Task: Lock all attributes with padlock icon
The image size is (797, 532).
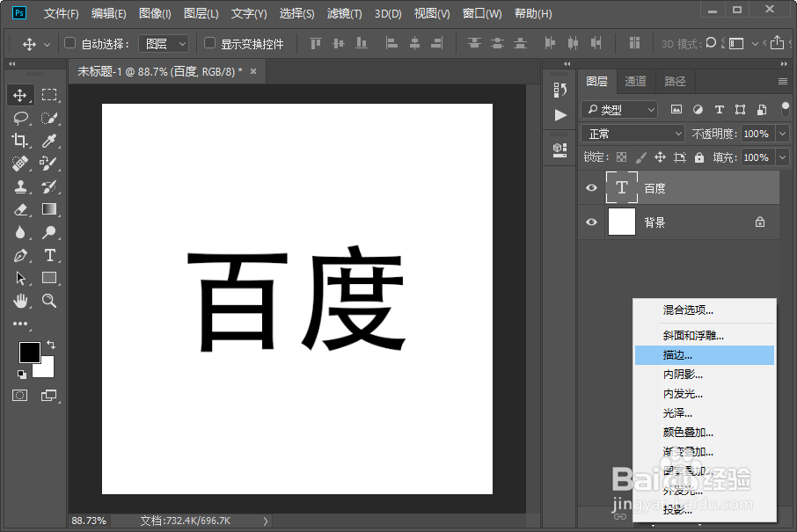Action: 699,157
